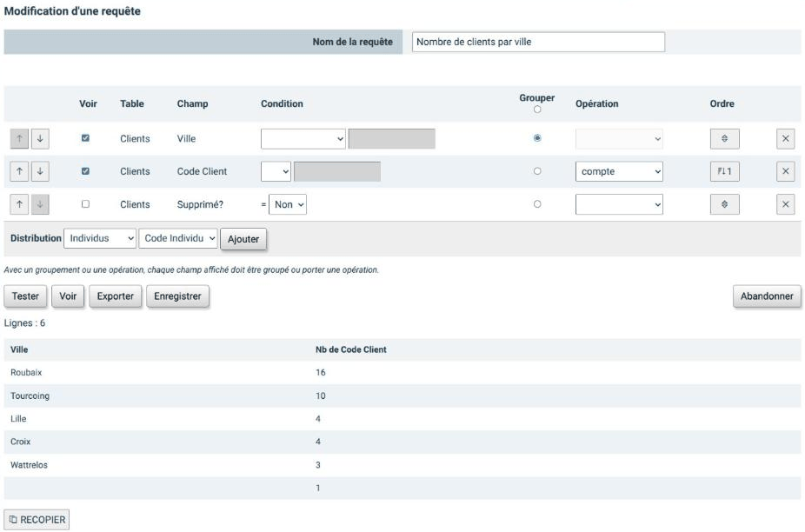Click the Ville condition value field
805x532 pixels.
pyautogui.click(x=392, y=138)
